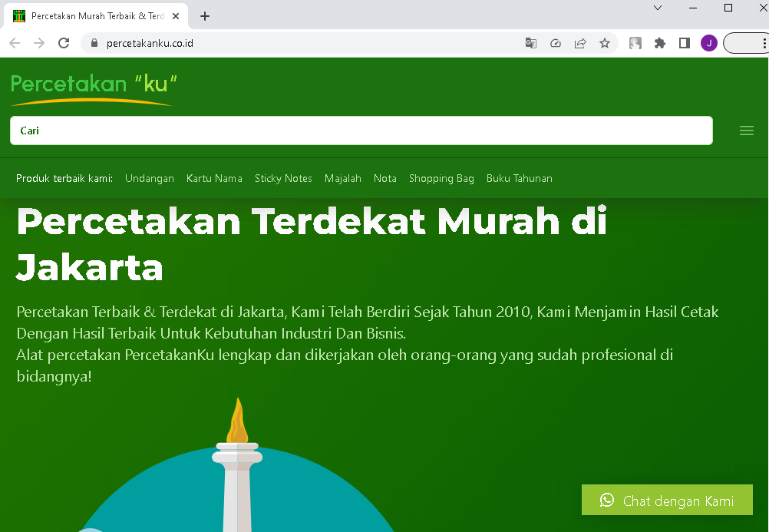Open the Undangan product link
Viewport: 769px width, 532px height.
(x=150, y=179)
